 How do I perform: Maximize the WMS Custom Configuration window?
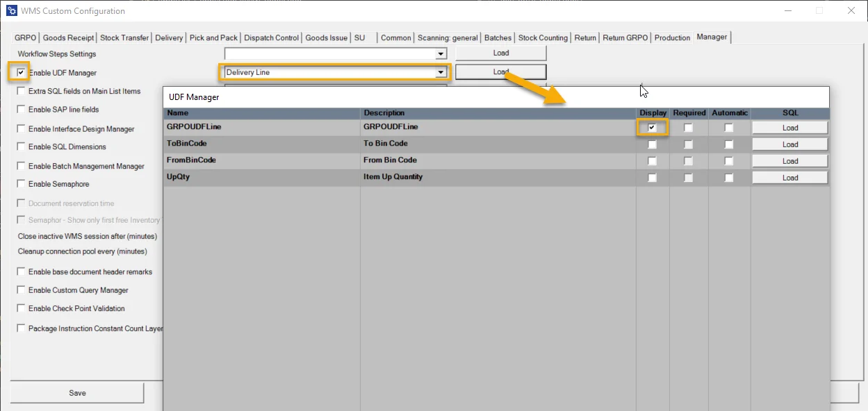pyautogui.click(x=819, y=10)
